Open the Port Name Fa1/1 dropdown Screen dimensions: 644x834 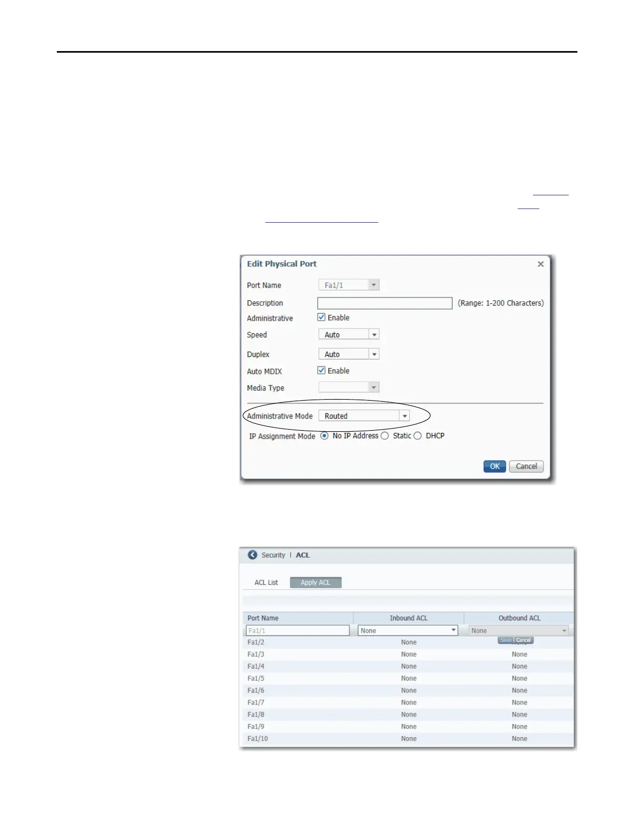[349, 285]
